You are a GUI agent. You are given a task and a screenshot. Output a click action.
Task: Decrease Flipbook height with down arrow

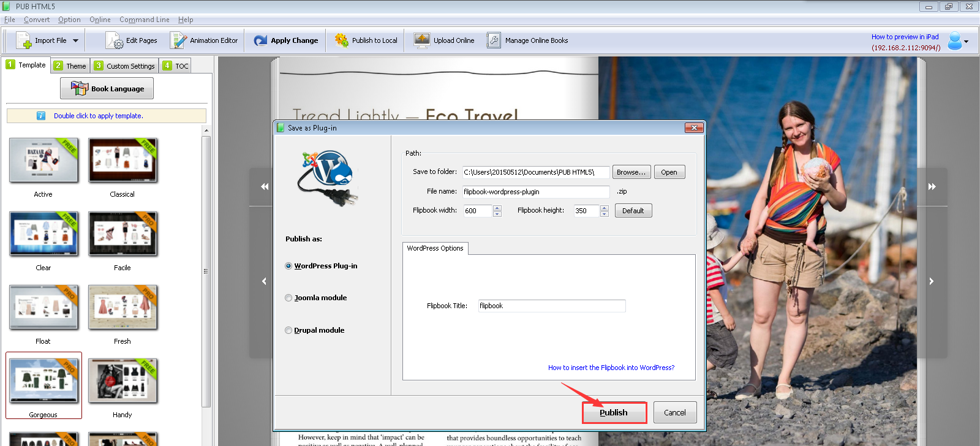[605, 214]
